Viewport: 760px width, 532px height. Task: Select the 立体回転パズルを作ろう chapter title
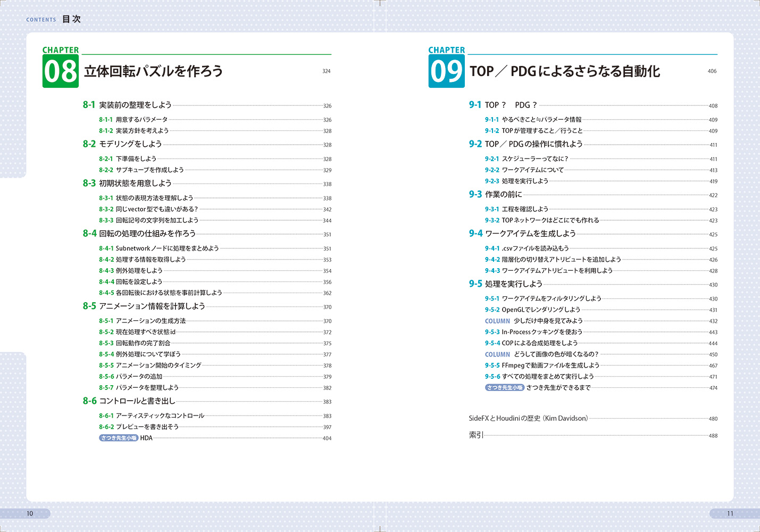click(153, 71)
